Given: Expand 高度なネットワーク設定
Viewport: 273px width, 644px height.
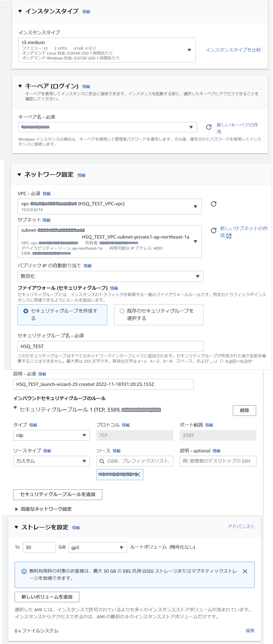Looking at the screenshot, I should tap(16, 509).
